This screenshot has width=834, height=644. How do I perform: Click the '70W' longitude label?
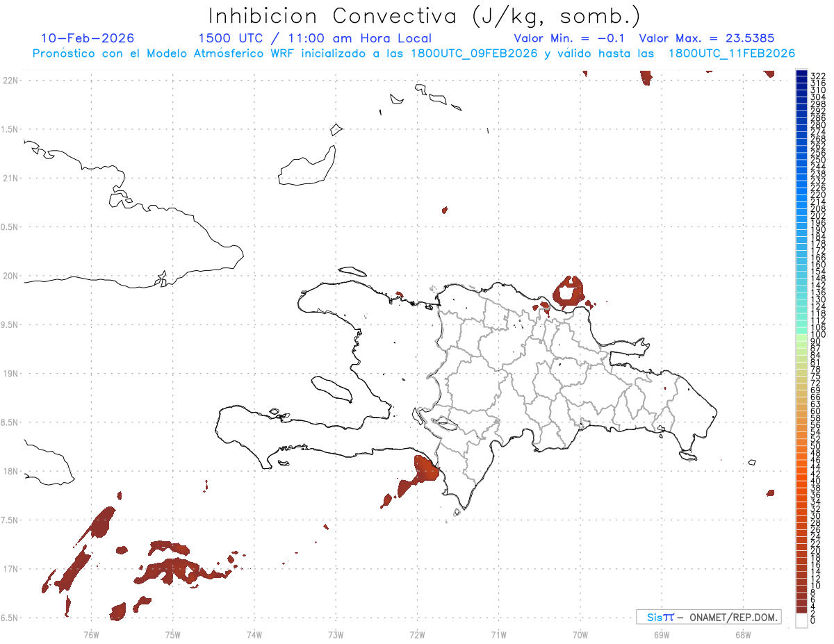point(580,634)
